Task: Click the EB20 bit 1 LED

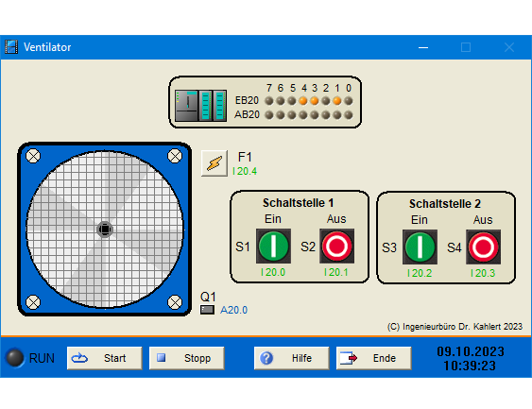Action: point(337,101)
